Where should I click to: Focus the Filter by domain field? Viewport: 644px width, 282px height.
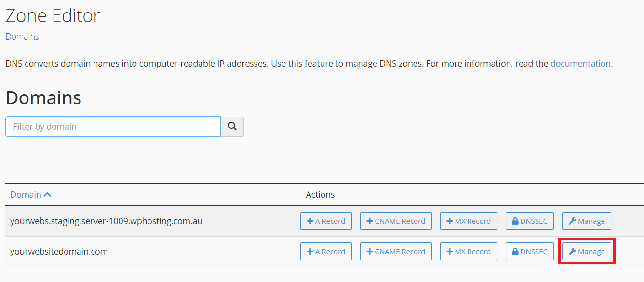113,126
